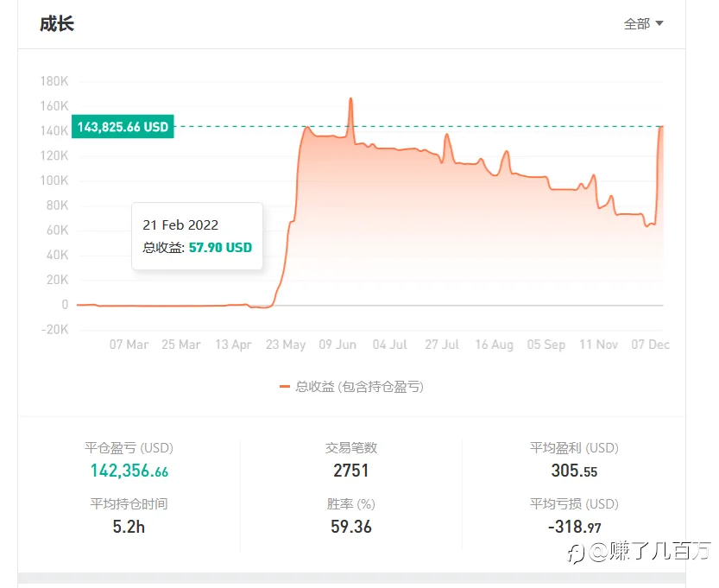Click the 40K y-axis label

57,255
